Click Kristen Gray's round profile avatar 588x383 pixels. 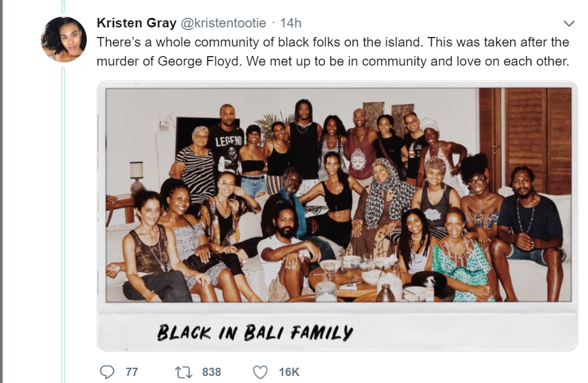(x=64, y=39)
